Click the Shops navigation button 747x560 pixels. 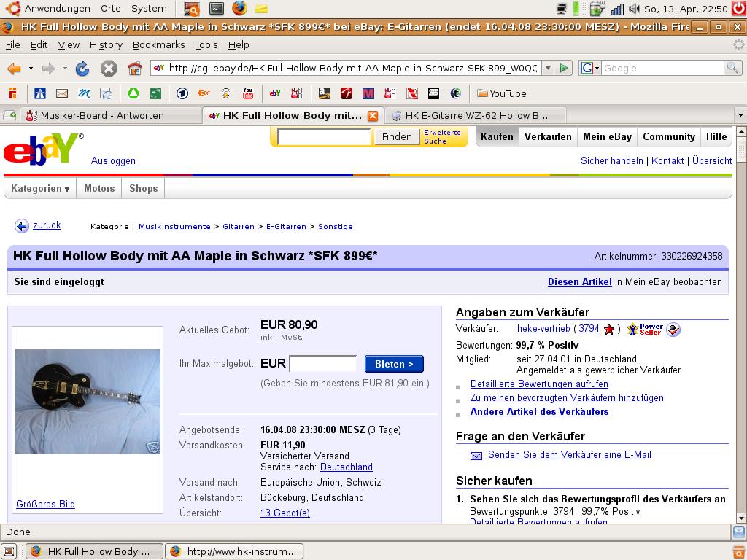(144, 189)
